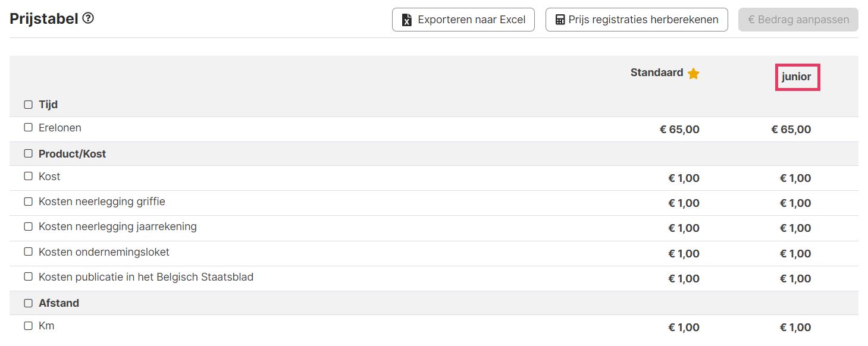Click the Standaard price € 65,00
This screenshot has width=868, height=346.
679,129
